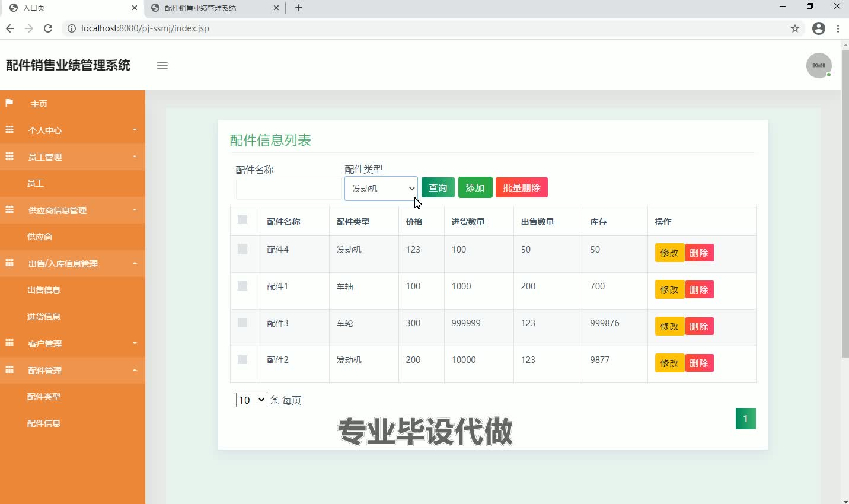Tick the checkbox for row 配件3
This screenshot has width=849, height=504.
(x=242, y=323)
